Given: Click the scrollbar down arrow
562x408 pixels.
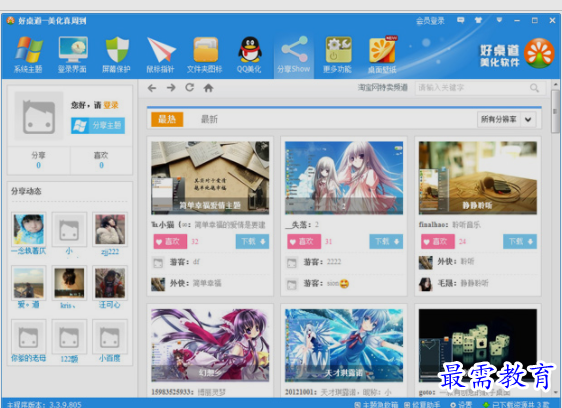Looking at the screenshot, I should tap(555, 393).
